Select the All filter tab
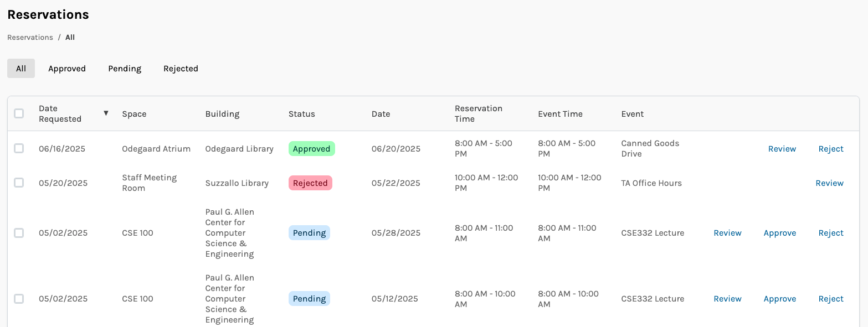The height and width of the screenshot is (327, 868). (20, 68)
